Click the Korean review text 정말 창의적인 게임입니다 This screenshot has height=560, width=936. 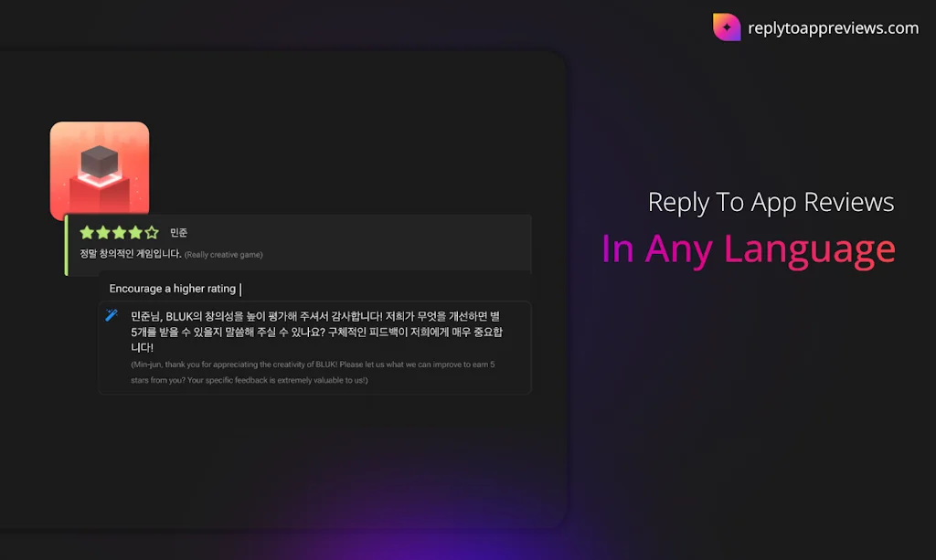click(x=131, y=254)
